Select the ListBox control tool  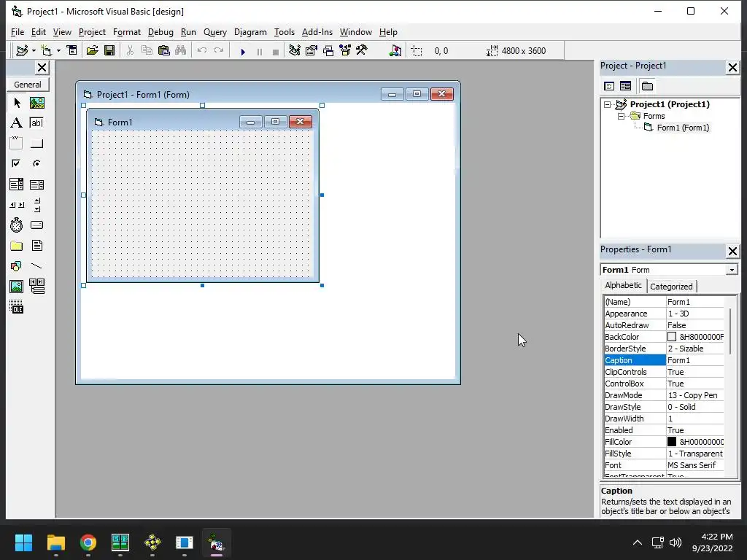point(36,184)
